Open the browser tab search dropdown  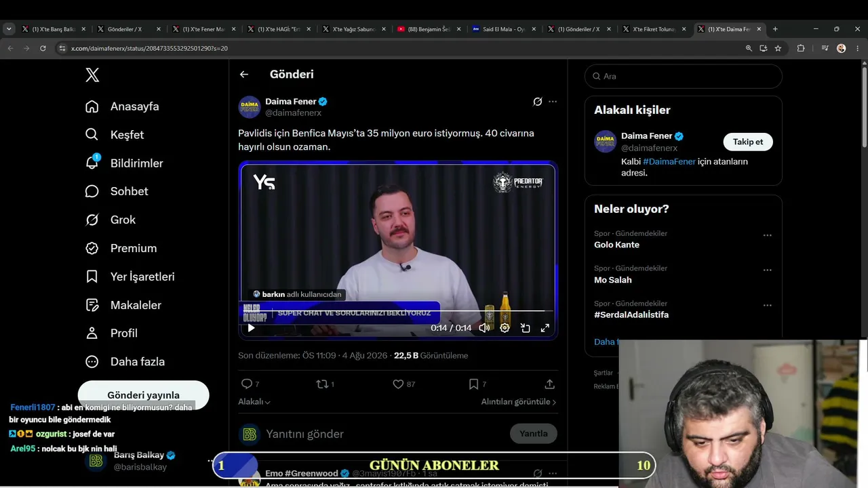coord(9,29)
